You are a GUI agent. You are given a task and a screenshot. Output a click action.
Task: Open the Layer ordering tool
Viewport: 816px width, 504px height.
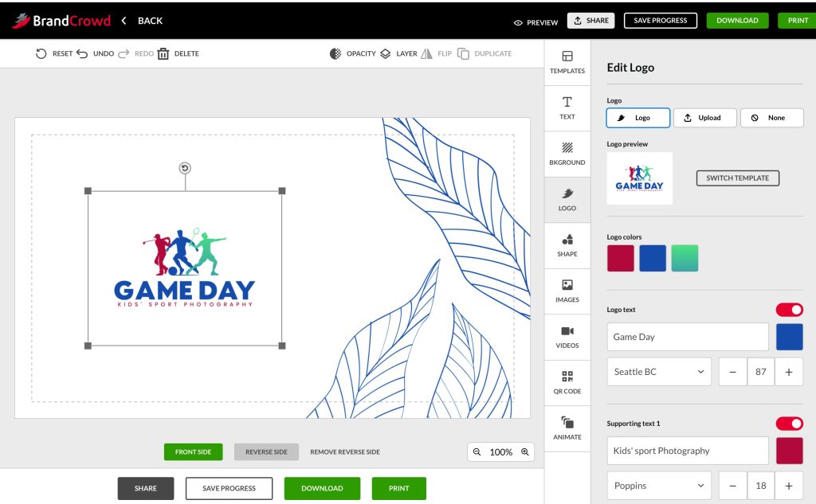tap(398, 53)
